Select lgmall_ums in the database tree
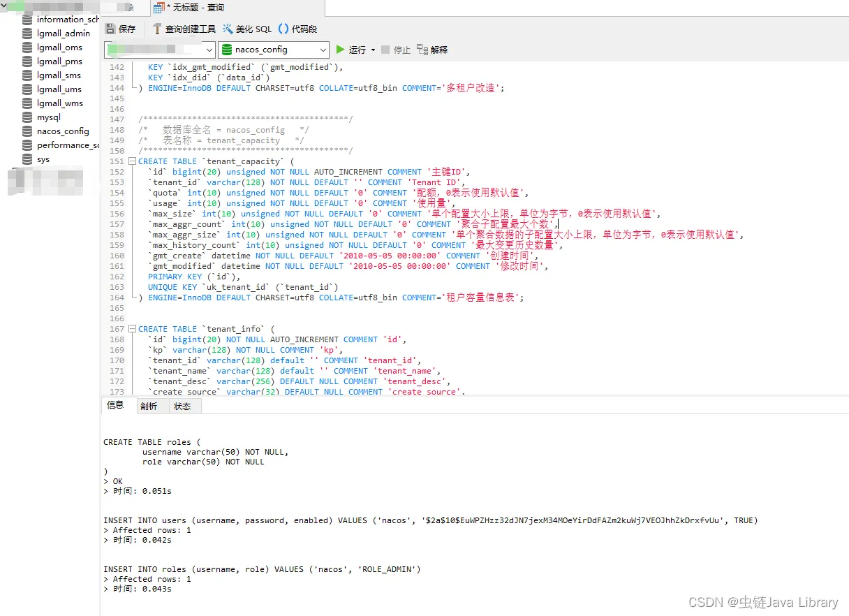This screenshot has height=616, width=849. (59, 89)
